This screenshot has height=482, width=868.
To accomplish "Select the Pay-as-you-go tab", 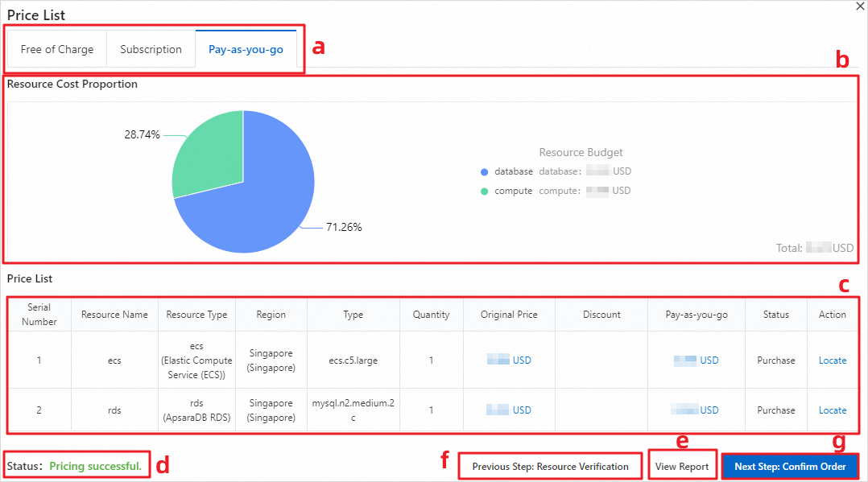I will (246, 49).
